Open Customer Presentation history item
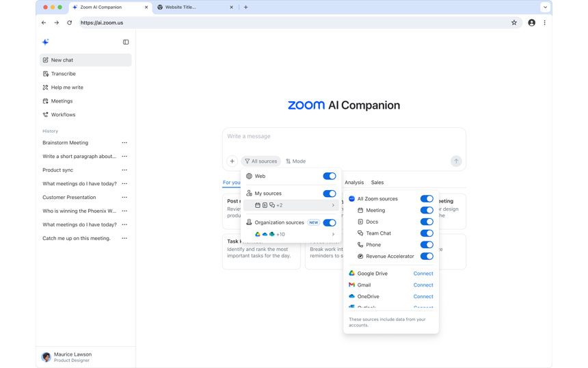The width and height of the screenshot is (588, 368). (69, 197)
